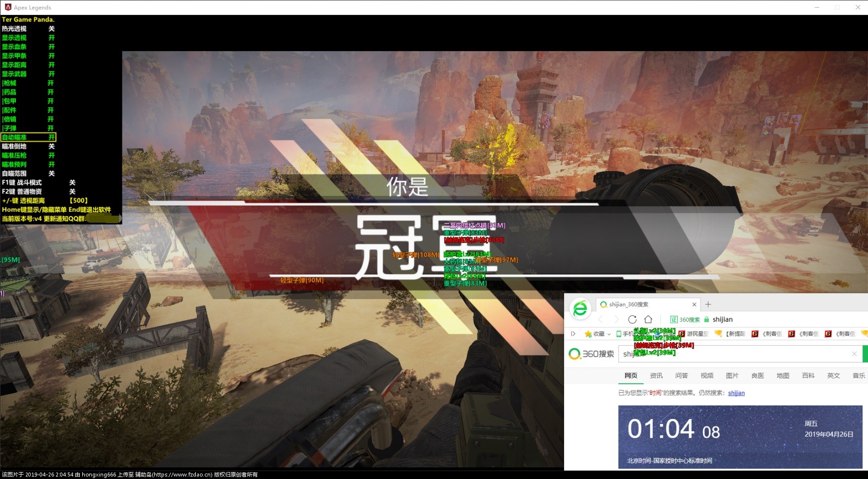Screen dimensions: 868x479
Task: Focus the 360 search input field
Action: coord(740,354)
